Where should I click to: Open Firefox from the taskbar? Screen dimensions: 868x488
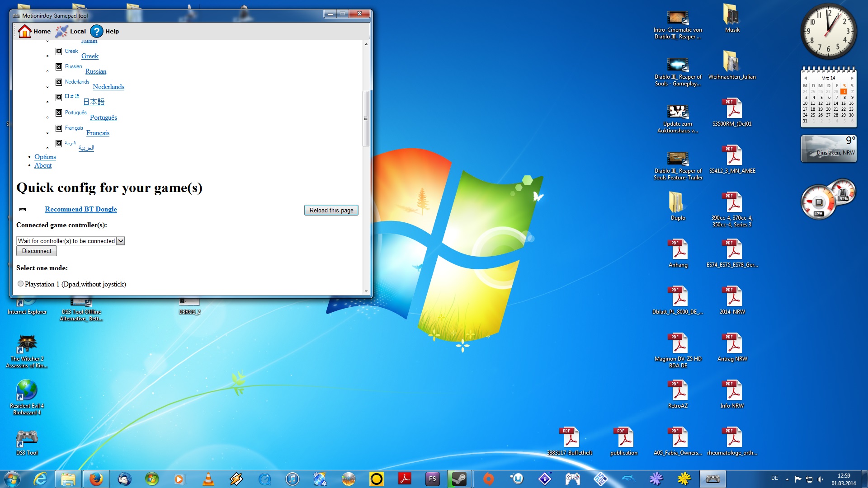96,479
